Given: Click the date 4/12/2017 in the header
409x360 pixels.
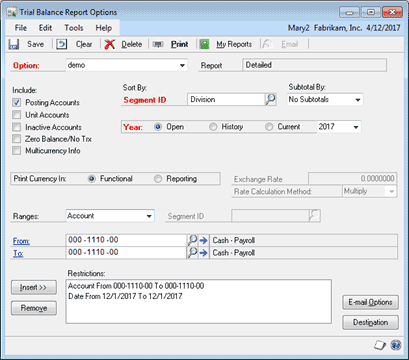Looking at the screenshot, I should (383, 28).
